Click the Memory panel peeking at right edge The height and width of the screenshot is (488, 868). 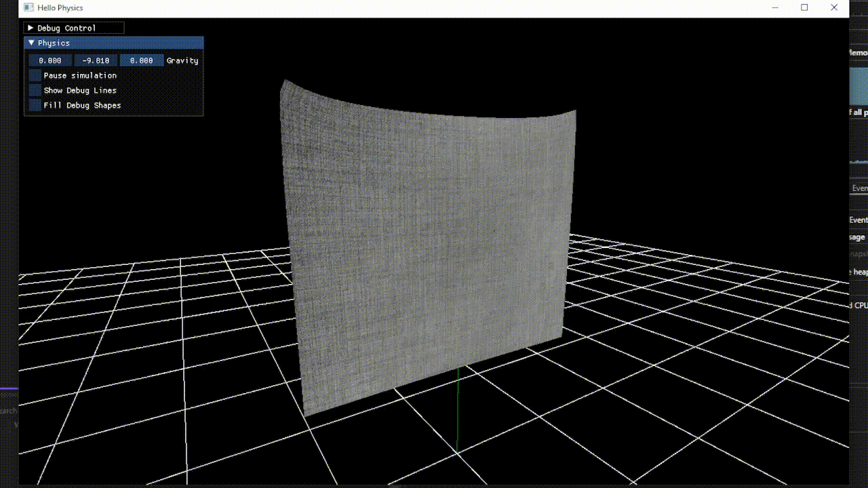coord(857,53)
